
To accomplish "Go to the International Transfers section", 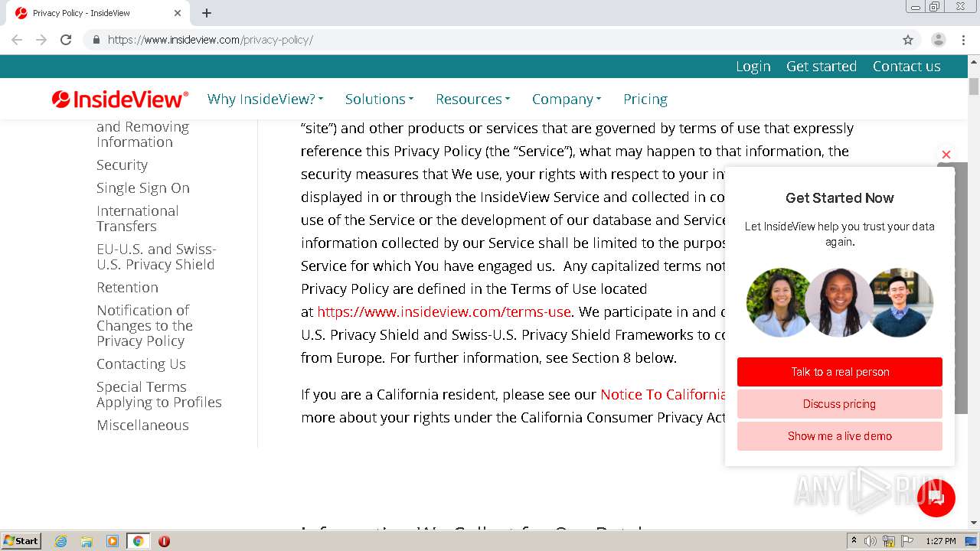I will (x=138, y=218).
